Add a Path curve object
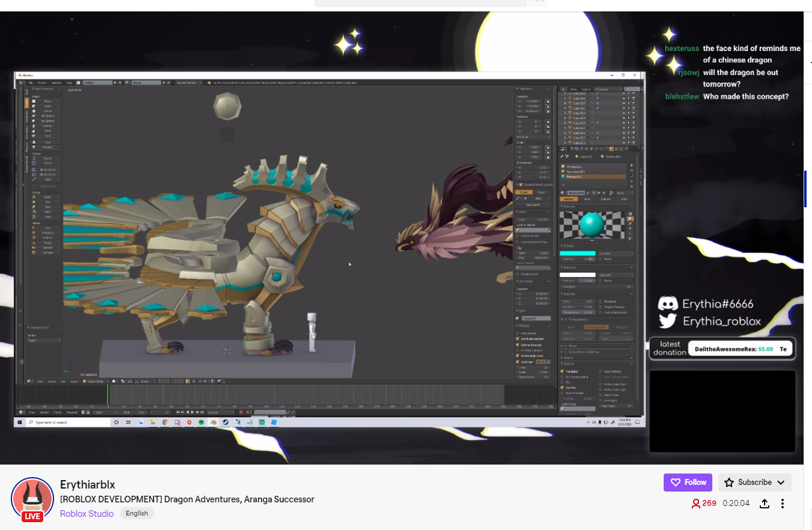812x530 pixels. pos(46,180)
